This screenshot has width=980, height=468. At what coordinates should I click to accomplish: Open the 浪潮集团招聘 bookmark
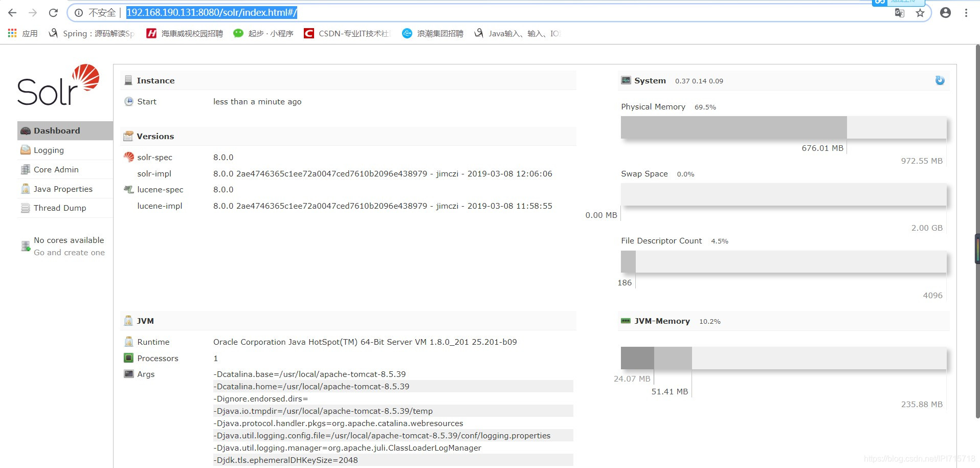(433, 33)
